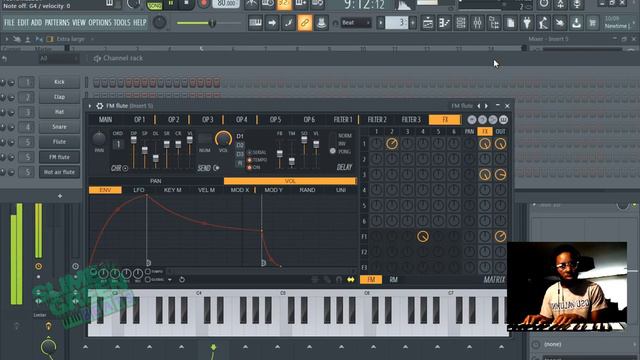The width and height of the screenshot is (640, 360).
Task: Select the PAN articulation target
Action: [x=156, y=181]
